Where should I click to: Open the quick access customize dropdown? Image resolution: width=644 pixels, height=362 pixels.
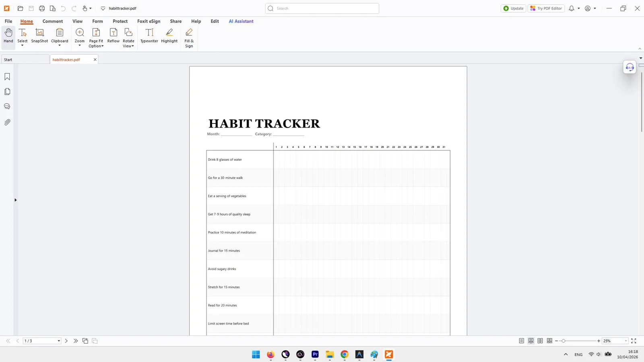click(x=103, y=8)
